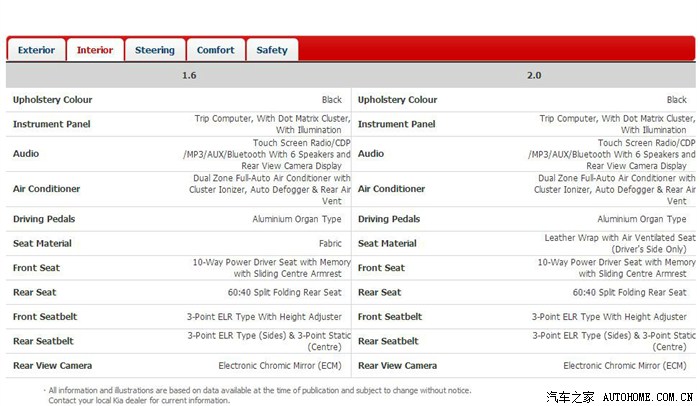Select the Air Conditioner label under 1.6
The width and height of the screenshot is (700, 406).
click(46, 189)
